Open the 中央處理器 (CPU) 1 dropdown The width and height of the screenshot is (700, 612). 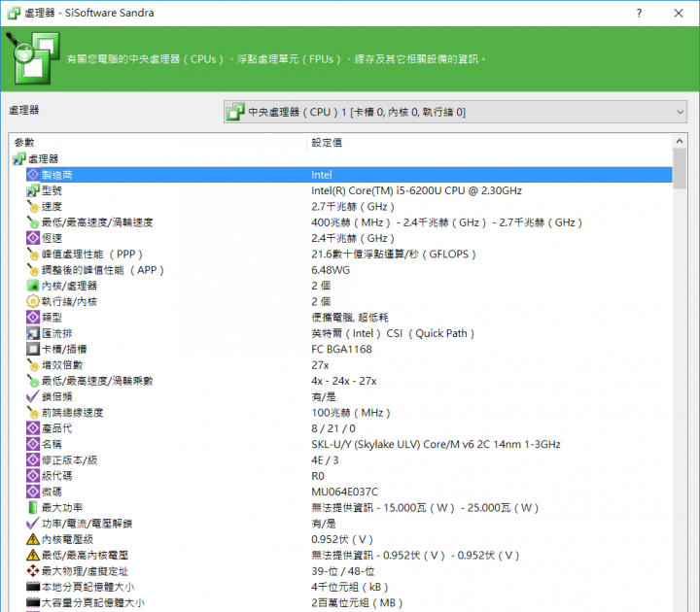pos(455,112)
